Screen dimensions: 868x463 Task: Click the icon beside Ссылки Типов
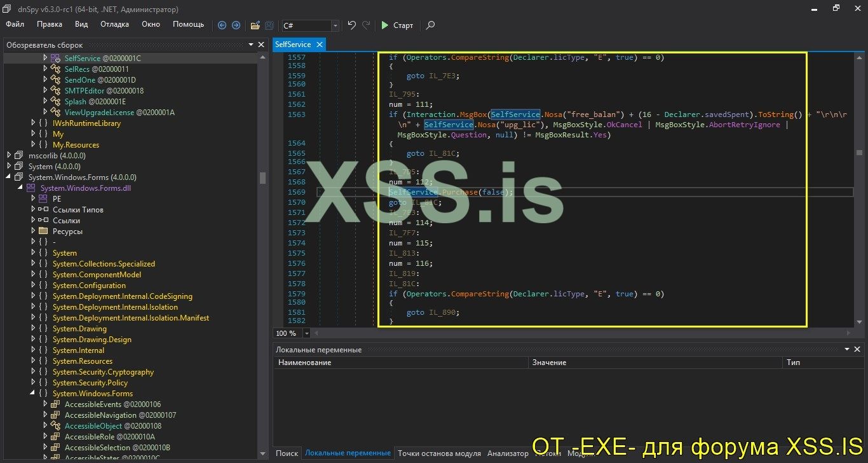pyautogui.click(x=43, y=209)
